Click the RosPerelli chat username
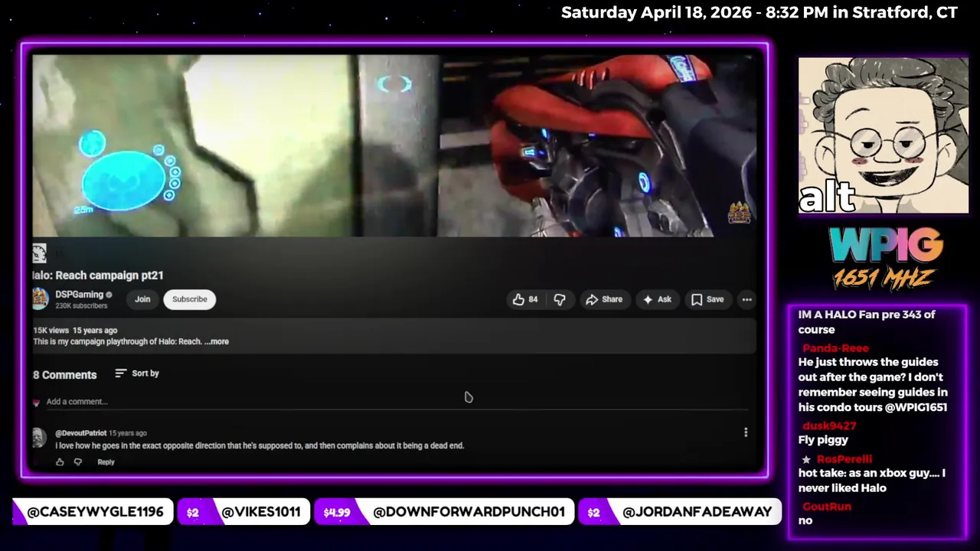Viewport: 980px width, 551px height. click(844, 459)
